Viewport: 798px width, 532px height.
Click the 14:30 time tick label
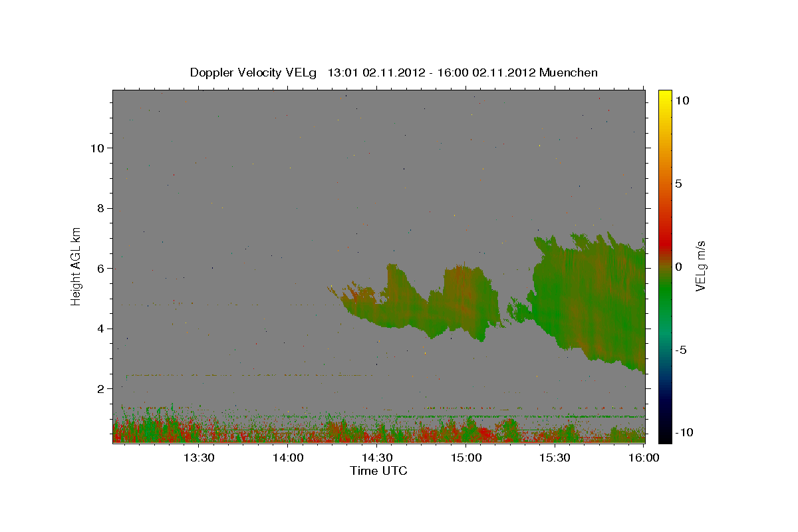tap(377, 458)
